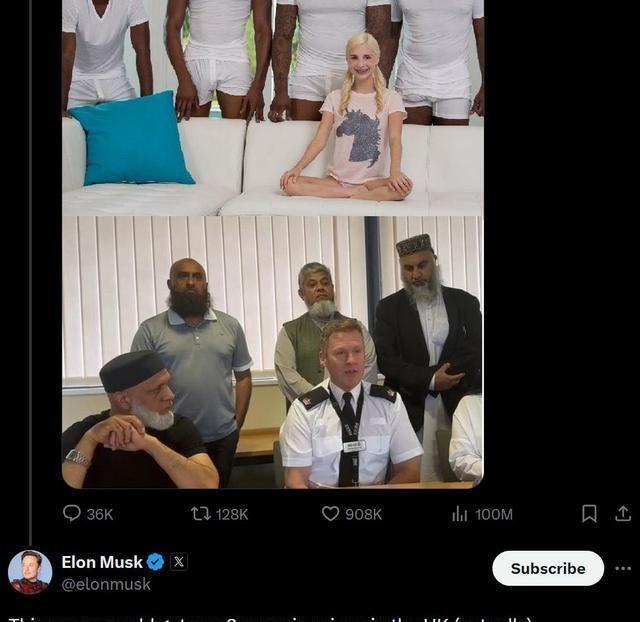The height and width of the screenshot is (622, 640).
Task: Open view analytics bar chart icon
Action: point(460,513)
